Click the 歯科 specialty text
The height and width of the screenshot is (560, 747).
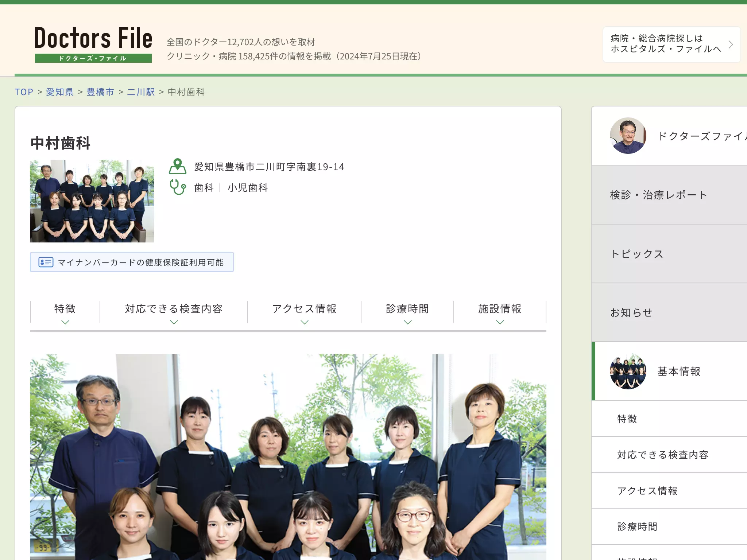(204, 187)
